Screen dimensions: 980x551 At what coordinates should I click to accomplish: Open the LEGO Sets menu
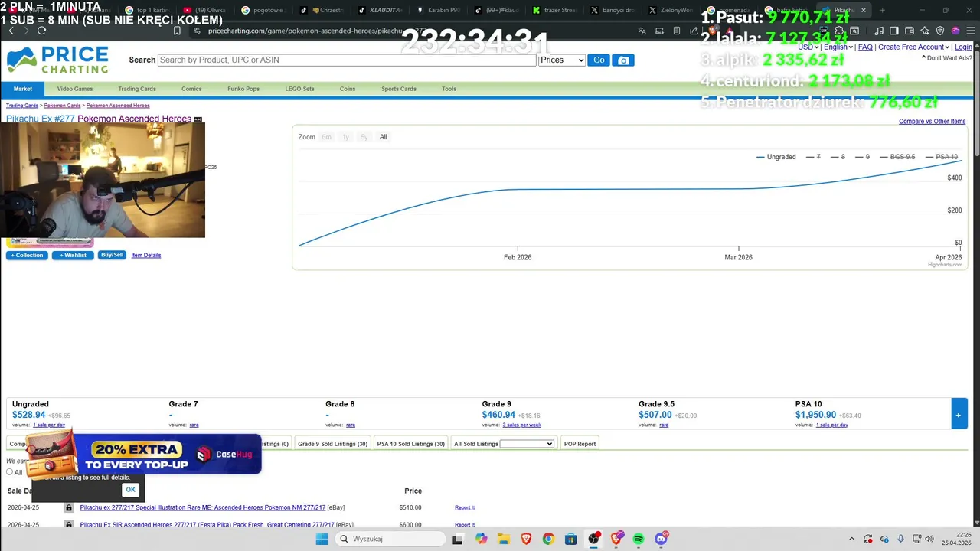[x=299, y=89]
